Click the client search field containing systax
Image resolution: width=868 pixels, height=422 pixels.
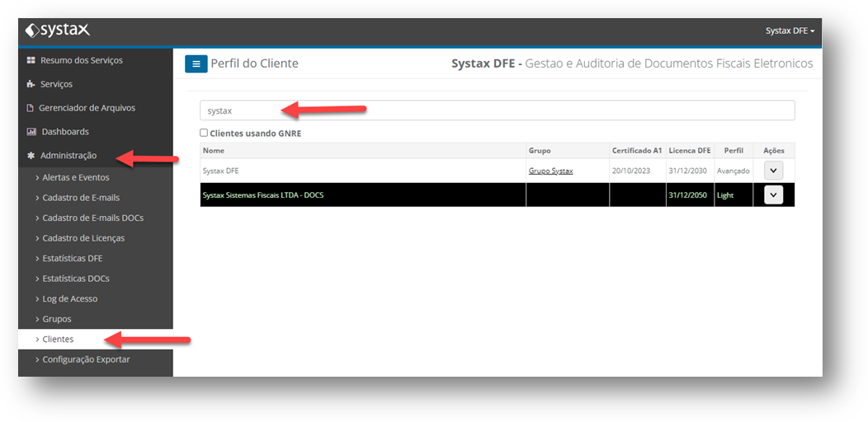click(x=497, y=110)
